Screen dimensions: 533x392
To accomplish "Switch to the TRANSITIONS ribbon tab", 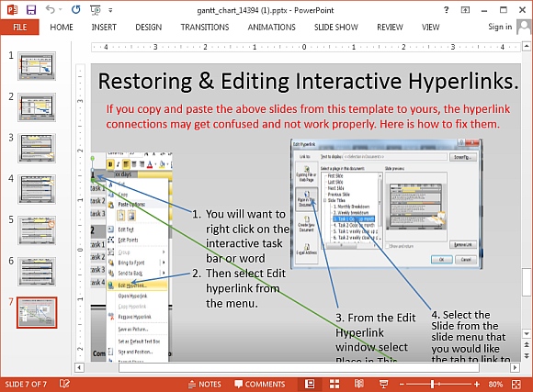I will pyautogui.click(x=205, y=28).
